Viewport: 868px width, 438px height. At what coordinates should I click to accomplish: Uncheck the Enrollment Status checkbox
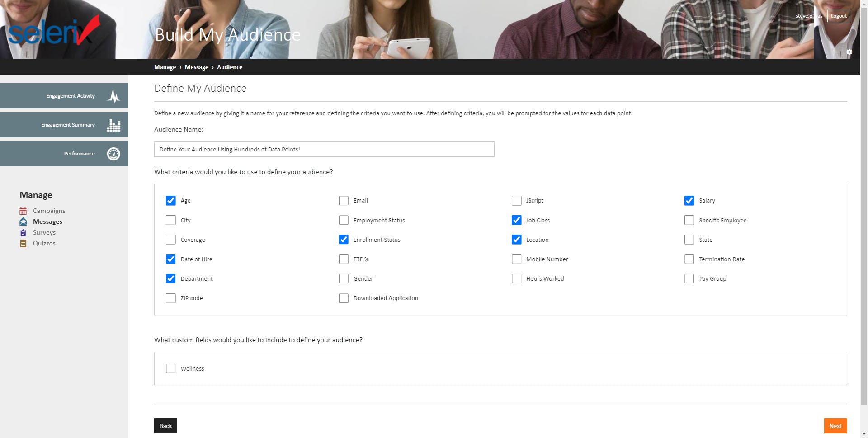pyautogui.click(x=344, y=240)
